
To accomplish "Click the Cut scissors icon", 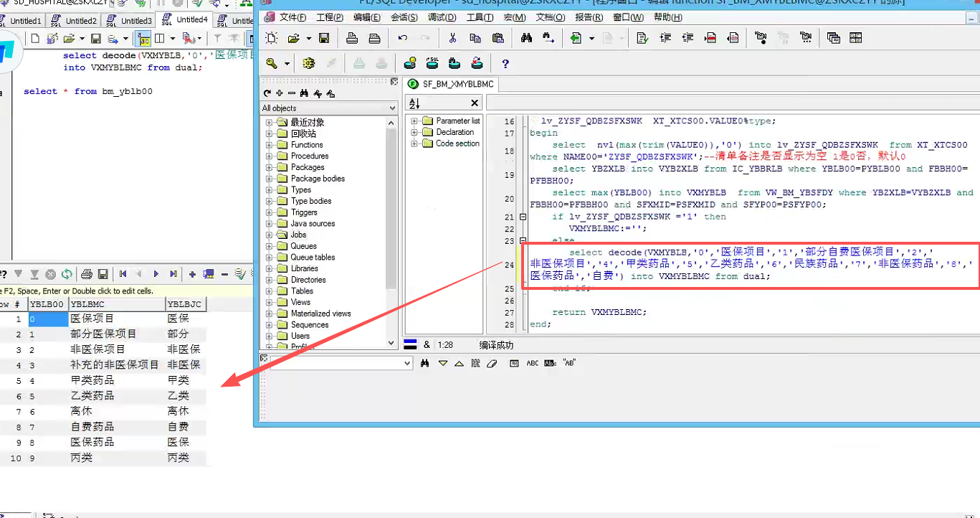I will pyautogui.click(x=452, y=39).
